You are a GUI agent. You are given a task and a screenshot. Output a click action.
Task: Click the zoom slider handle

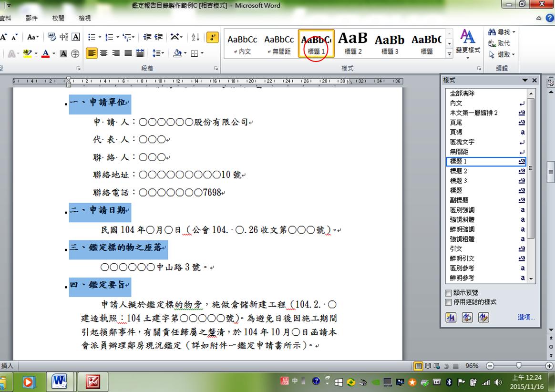tap(519, 366)
